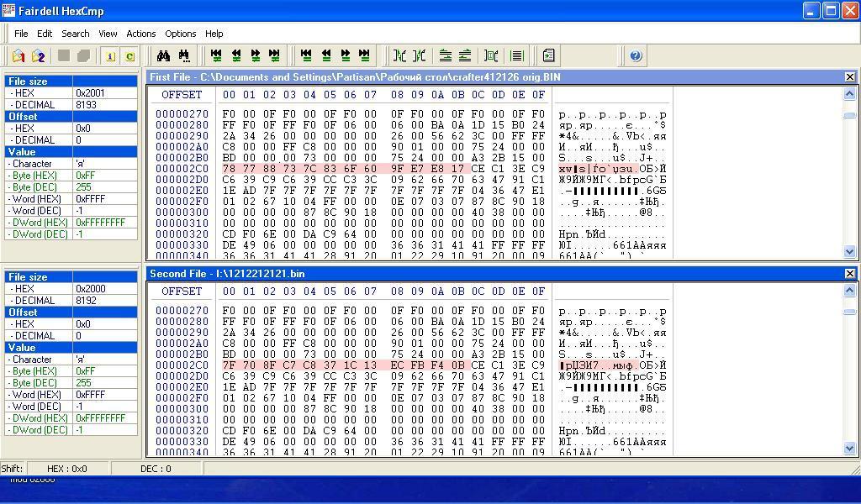Open the Actions menu
Image resolution: width=861 pixels, height=504 pixels.
[x=141, y=34]
